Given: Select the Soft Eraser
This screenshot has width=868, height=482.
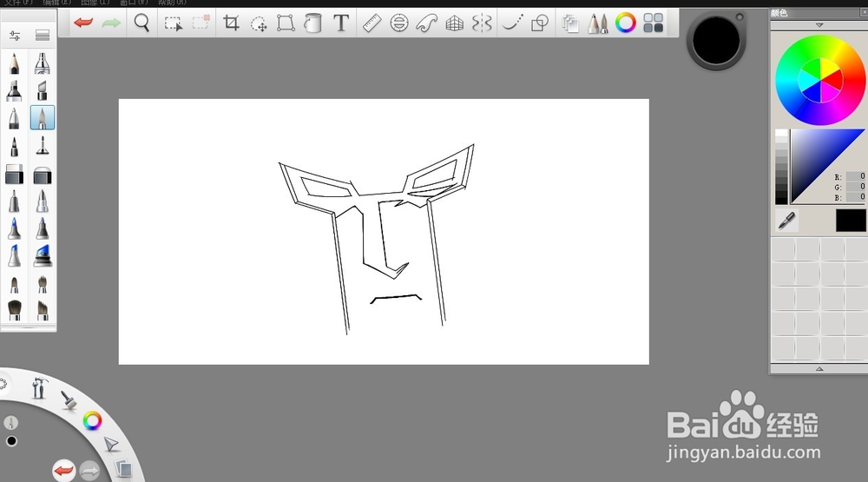Looking at the screenshot, I should pyautogui.click(x=42, y=175).
